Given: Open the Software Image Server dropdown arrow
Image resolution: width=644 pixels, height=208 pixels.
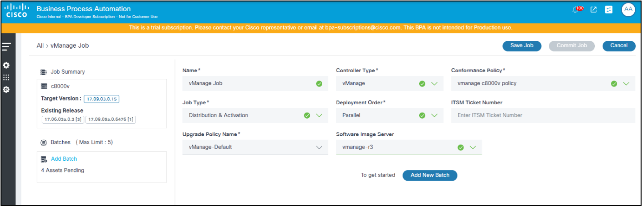Looking at the screenshot, I should [473, 147].
